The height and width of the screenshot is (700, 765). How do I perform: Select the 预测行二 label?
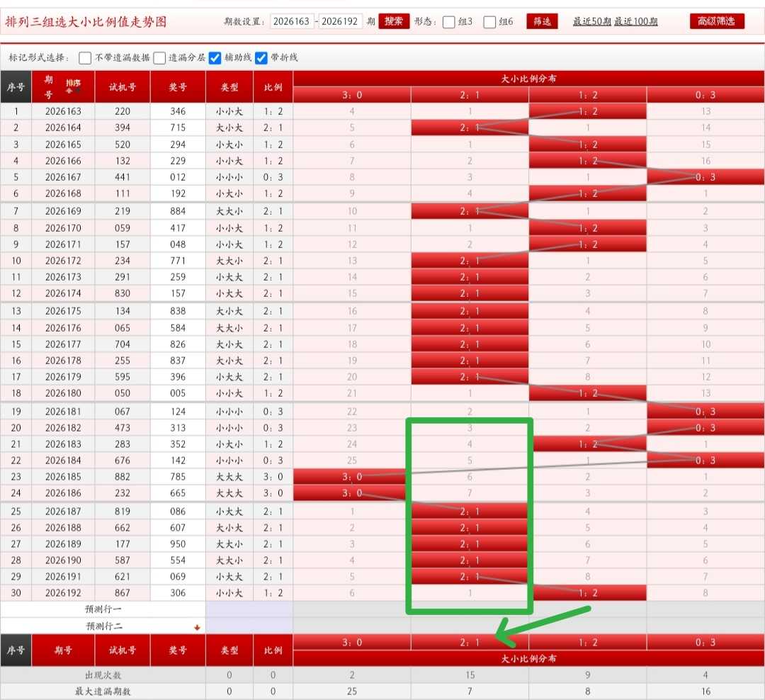[104, 626]
